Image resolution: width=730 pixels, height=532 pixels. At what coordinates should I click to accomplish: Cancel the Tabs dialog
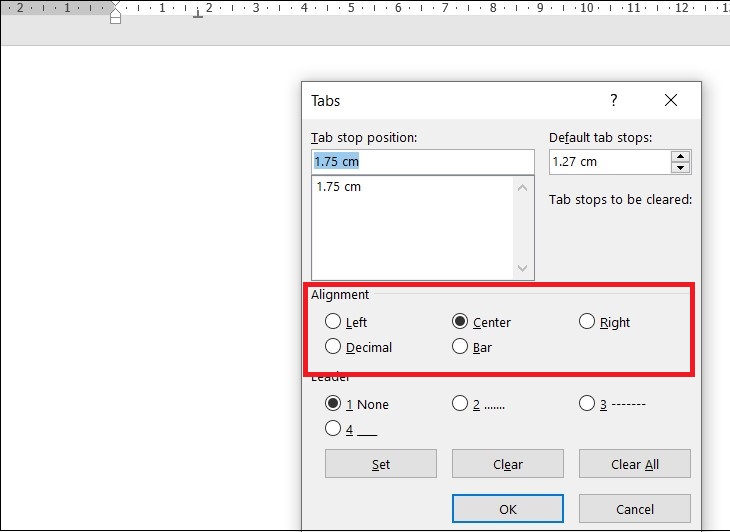(635, 509)
